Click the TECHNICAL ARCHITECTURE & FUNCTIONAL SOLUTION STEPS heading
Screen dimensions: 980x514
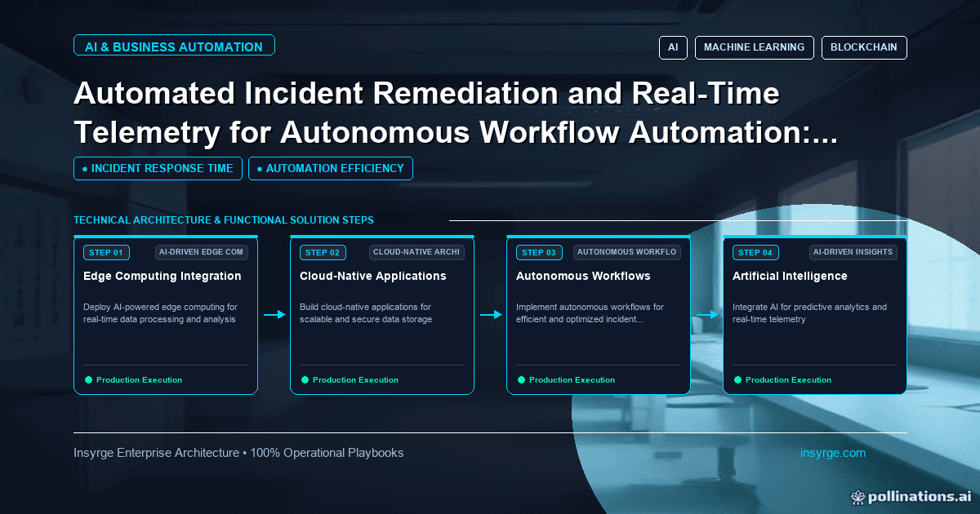click(x=224, y=220)
